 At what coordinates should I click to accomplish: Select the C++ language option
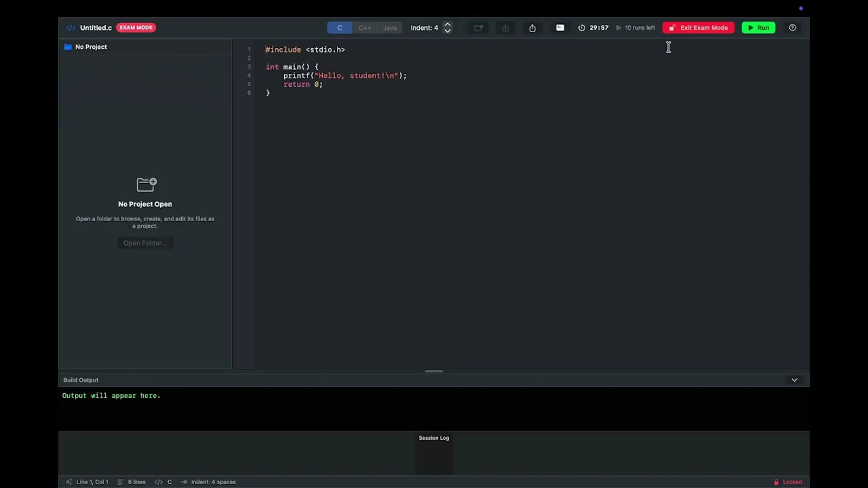(365, 28)
